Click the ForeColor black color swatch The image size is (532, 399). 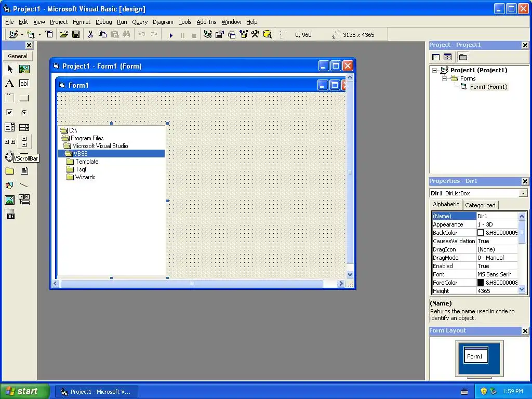(x=481, y=282)
